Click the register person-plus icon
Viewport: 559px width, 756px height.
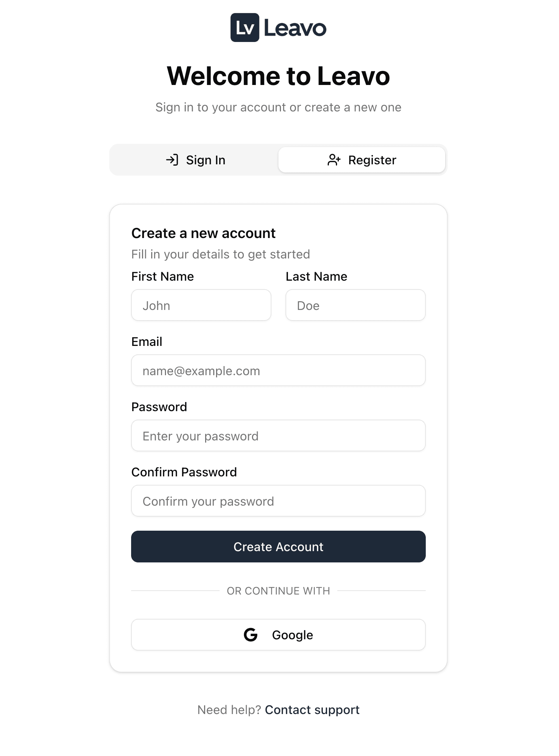click(x=334, y=160)
